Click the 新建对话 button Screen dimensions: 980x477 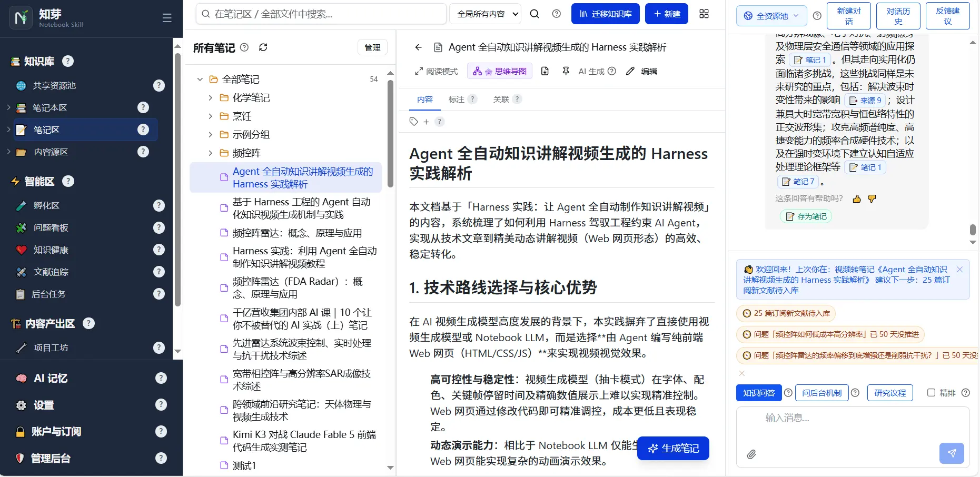coord(848,16)
